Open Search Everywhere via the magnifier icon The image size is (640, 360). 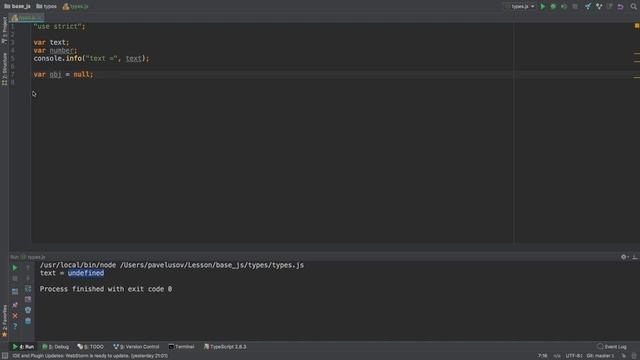(x=633, y=7)
